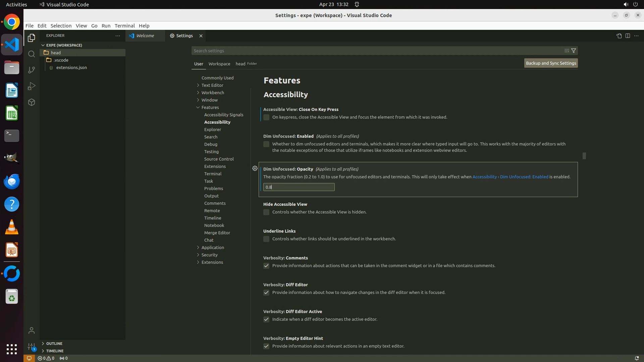Open the Search view in activity bar
Image resolution: width=644 pixels, height=362 pixels.
(32, 54)
